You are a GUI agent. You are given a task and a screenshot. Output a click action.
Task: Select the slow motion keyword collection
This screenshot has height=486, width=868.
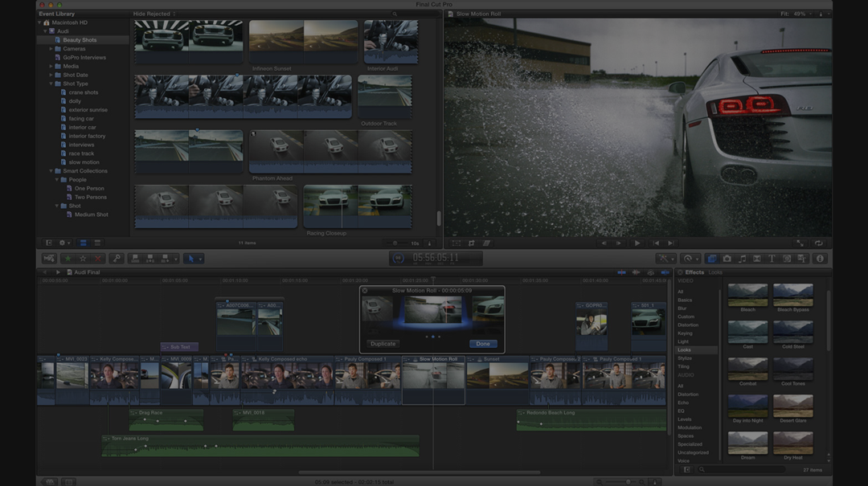pos(84,162)
